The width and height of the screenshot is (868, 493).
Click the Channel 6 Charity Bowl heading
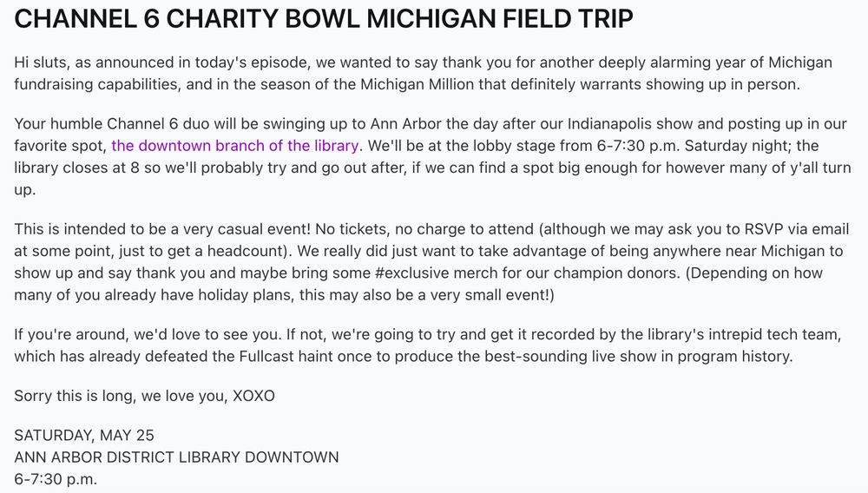[323, 19]
